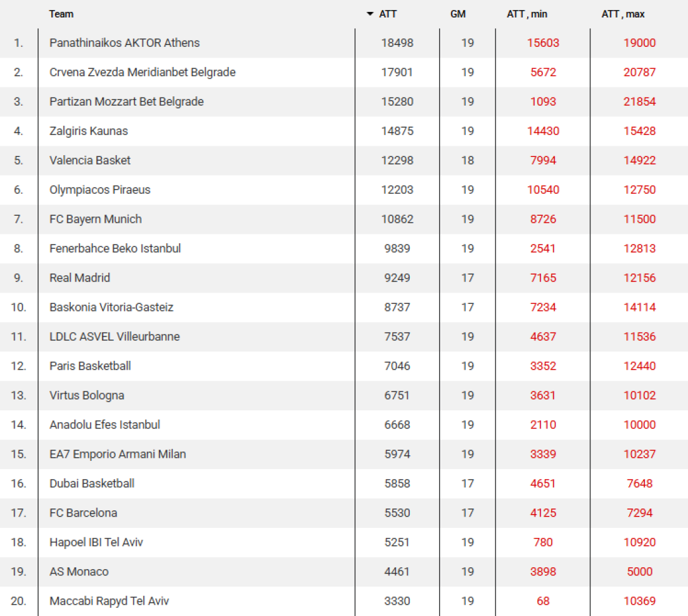Click Partizan's max attendance 21854
The image size is (688, 616).
pyautogui.click(x=639, y=102)
